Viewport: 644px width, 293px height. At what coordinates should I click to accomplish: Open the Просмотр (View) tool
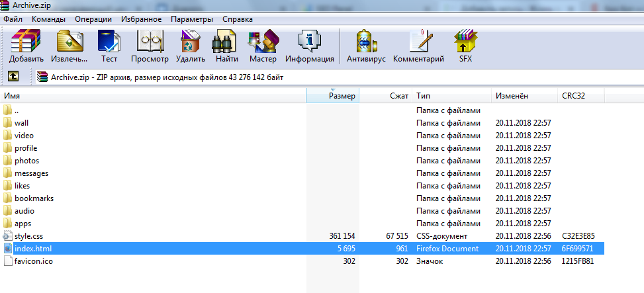[150, 41]
